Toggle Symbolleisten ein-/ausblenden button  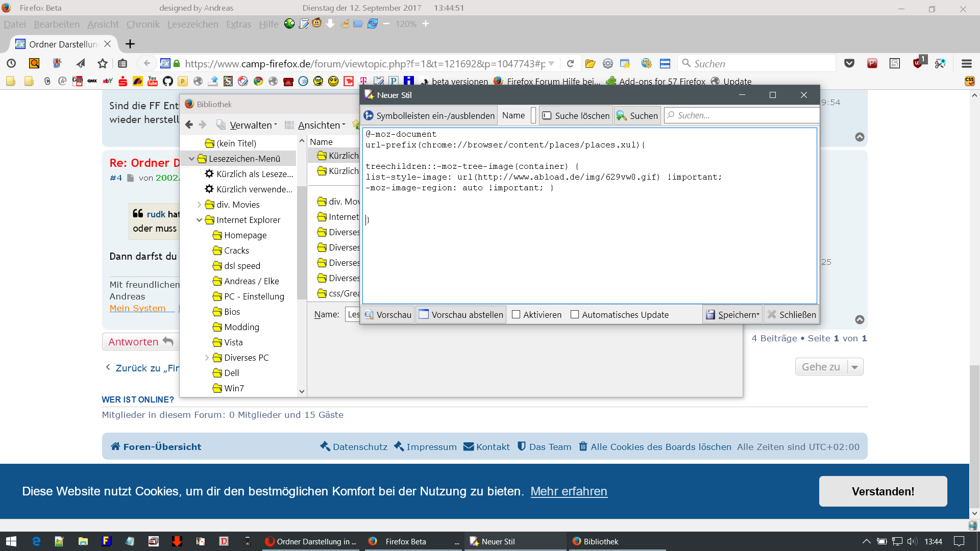point(429,116)
